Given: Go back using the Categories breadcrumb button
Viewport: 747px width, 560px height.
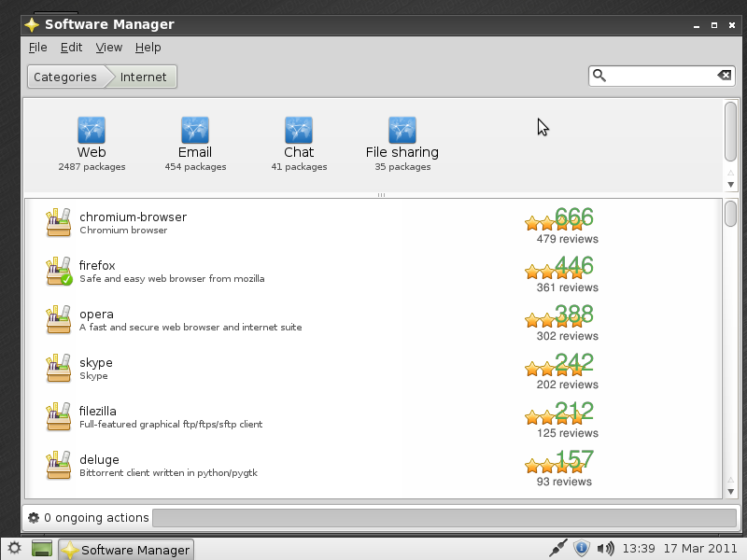Looking at the screenshot, I should (x=65, y=77).
